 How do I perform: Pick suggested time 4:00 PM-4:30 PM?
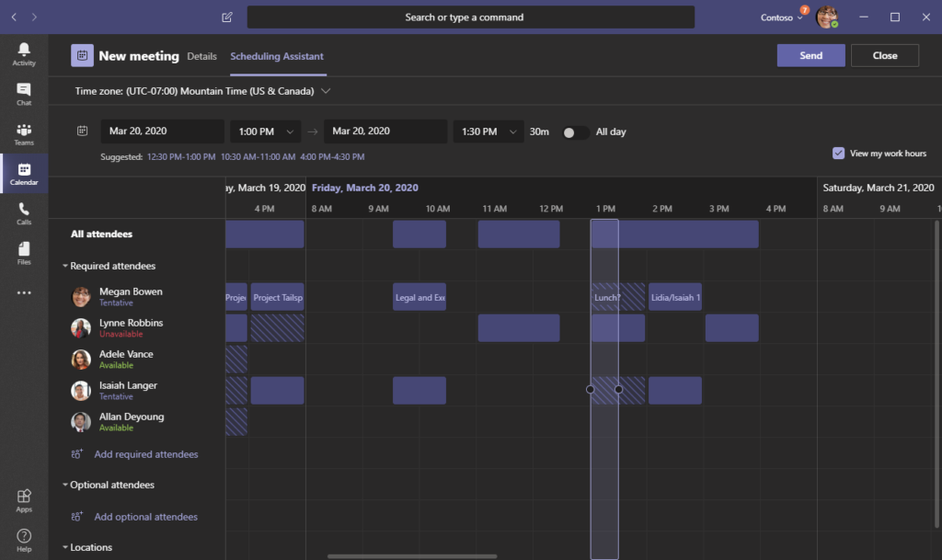[332, 156]
